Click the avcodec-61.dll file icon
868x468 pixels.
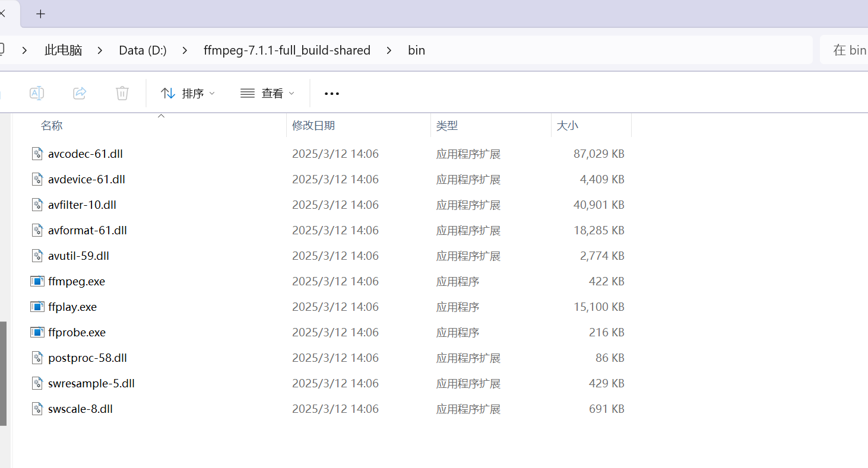pyautogui.click(x=37, y=154)
